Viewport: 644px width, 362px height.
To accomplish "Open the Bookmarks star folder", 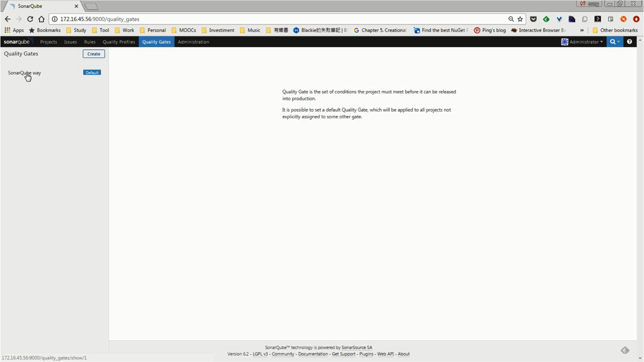I will pyautogui.click(x=45, y=30).
